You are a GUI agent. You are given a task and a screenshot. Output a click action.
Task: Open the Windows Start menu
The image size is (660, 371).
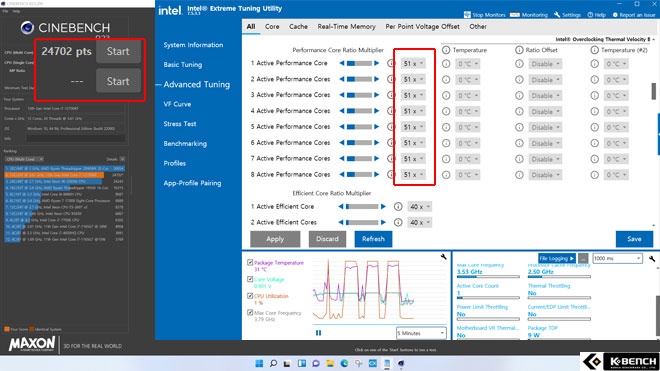[x=259, y=363]
